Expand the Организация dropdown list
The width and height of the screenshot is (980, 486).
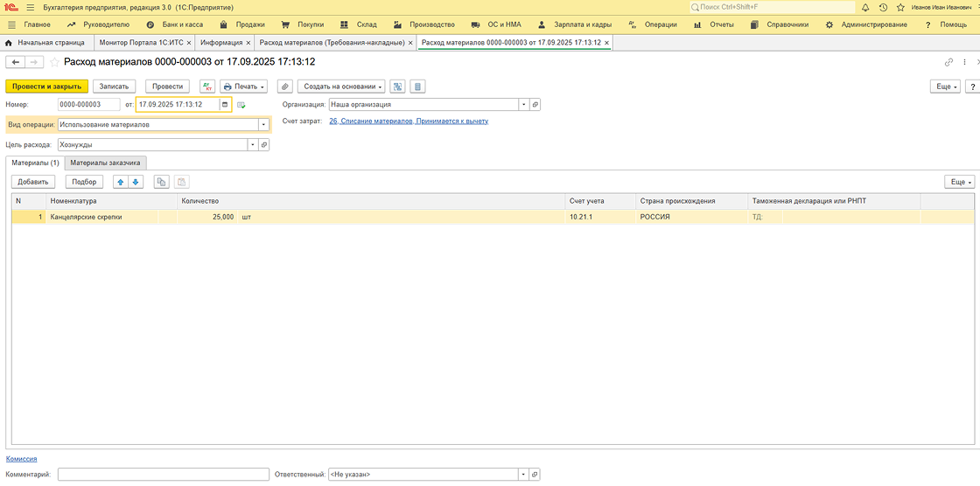(x=524, y=104)
